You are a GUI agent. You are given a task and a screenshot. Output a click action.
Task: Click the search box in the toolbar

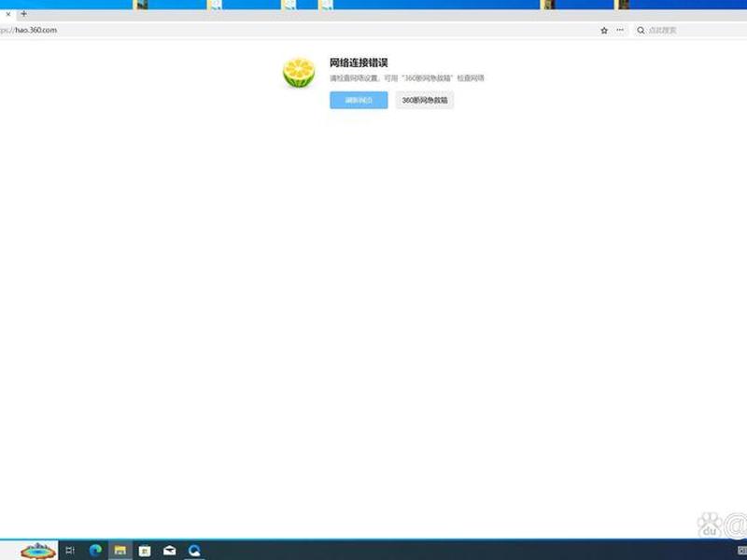click(691, 30)
